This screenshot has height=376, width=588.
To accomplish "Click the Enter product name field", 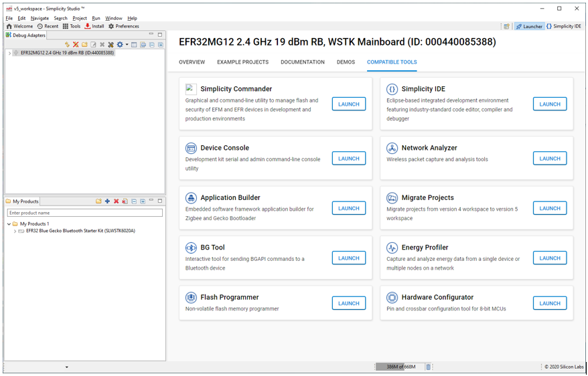I will [x=85, y=213].
